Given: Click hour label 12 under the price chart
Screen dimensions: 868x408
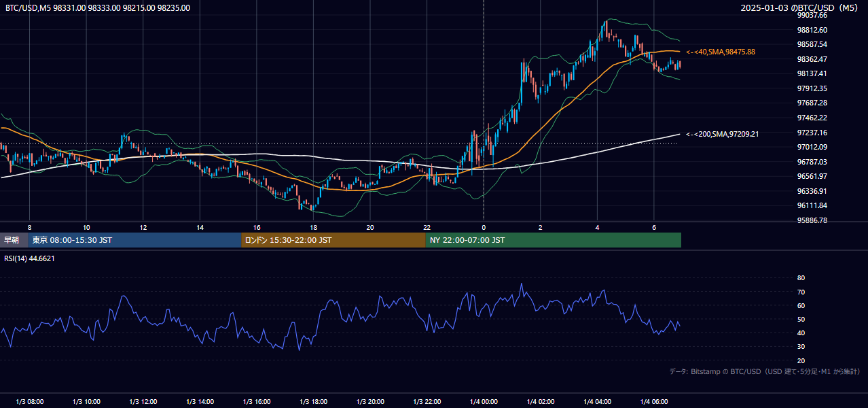Looking at the screenshot, I should click(x=143, y=227).
